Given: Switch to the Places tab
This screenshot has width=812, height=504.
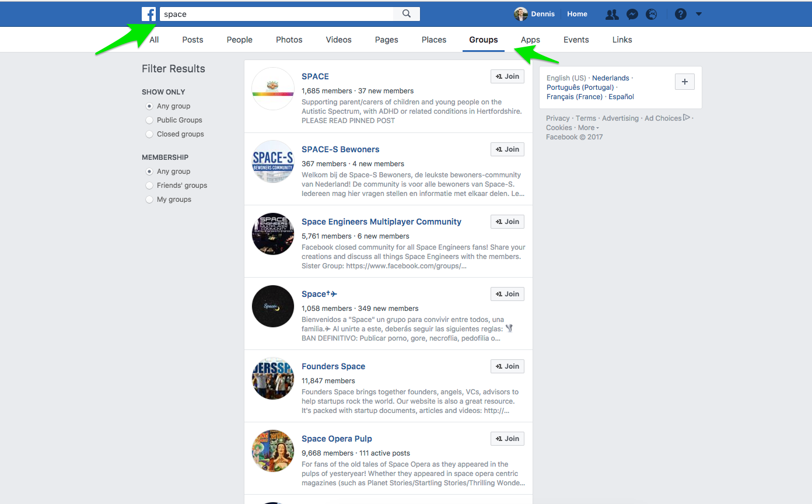Looking at the screenshot, I should 434,40.
